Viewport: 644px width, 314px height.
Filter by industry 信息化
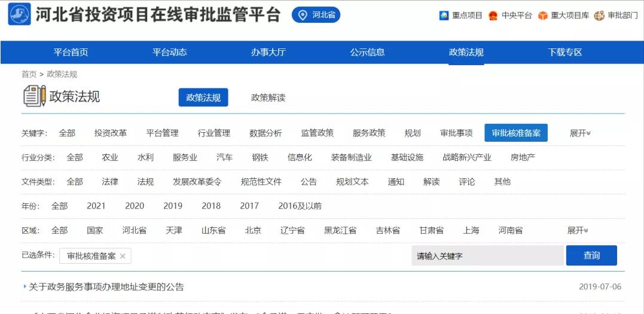[300, 157]
